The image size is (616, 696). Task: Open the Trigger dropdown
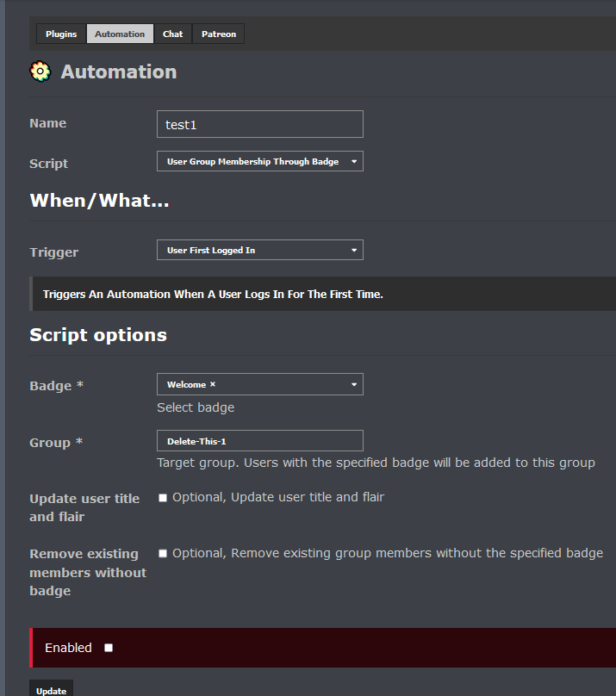[x=260, y=250]
